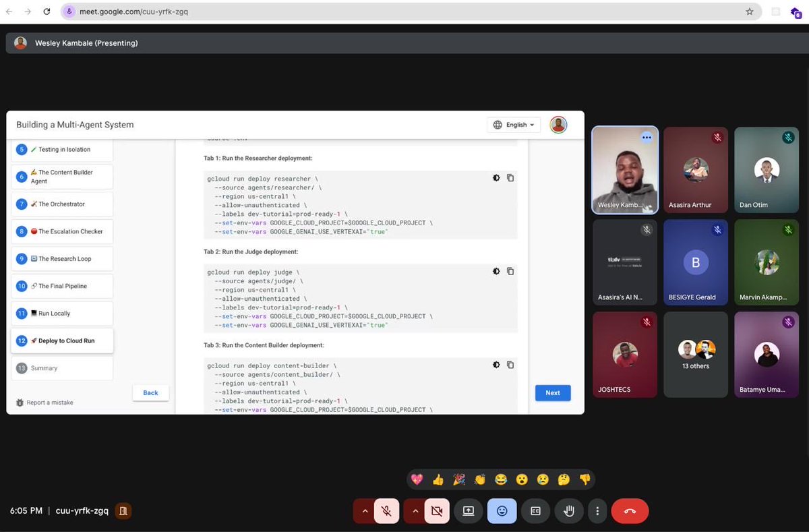The image size is (809, 532).
Task: Click meeting code text "cuu-yrfk-zgq" at bottom
Action: [82, 511]
